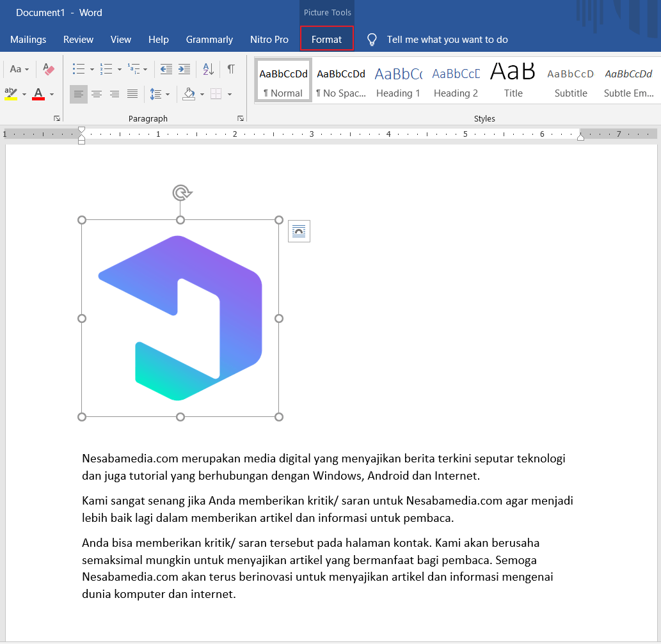661x644 pixels.
Task: Click the Shading paint bucket icon
Action: [x=189, y=95]
